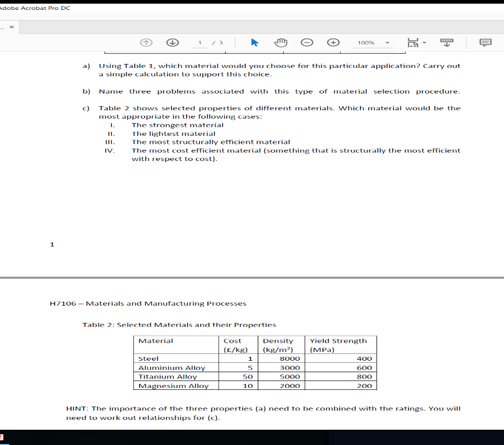
Task: Click the Adobe Acrobat Pro DC title bar
Action: point(34,8)
